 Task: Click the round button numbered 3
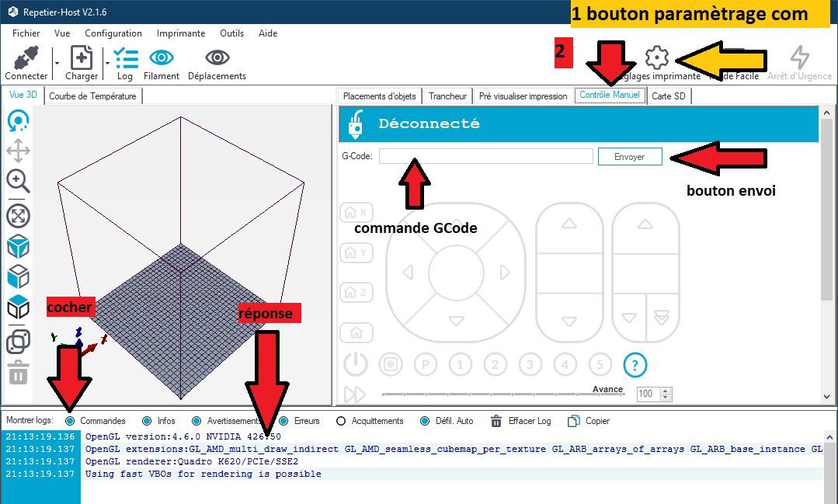[x=530, y=364]
